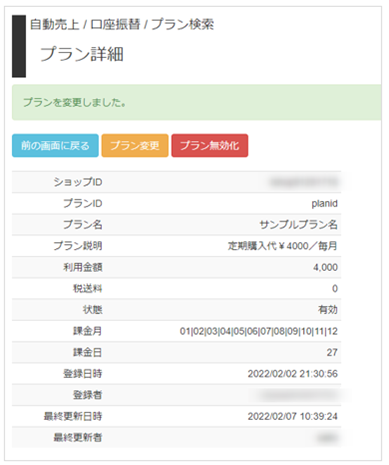Select the 状態 label
Viewport: 389px width, 465px height.
point(93,310)
